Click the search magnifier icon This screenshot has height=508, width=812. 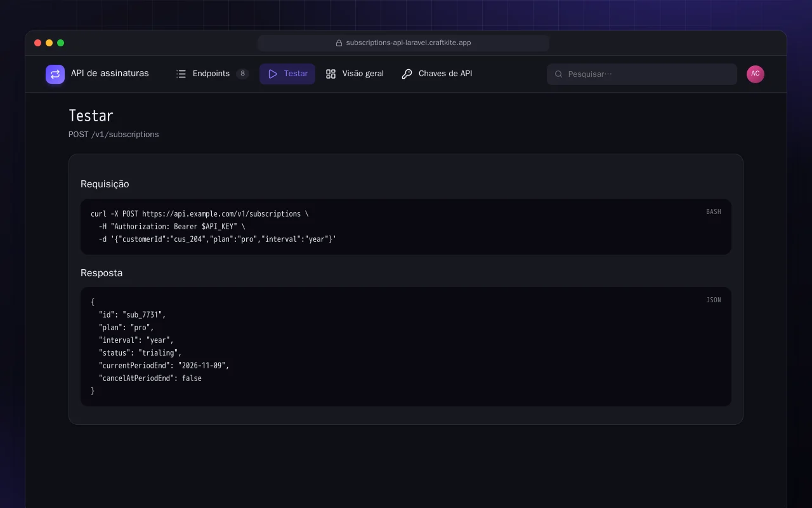[559, 74]
